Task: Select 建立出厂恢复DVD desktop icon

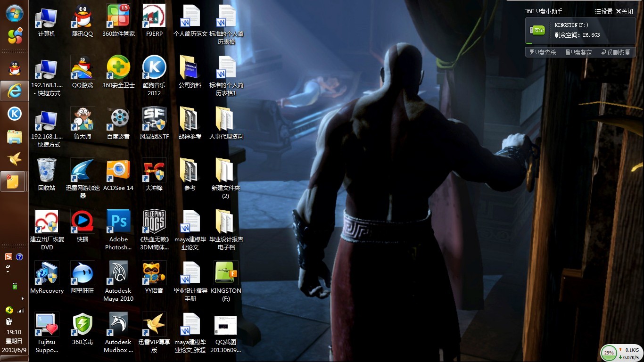Action: click(x=47, y=230)
